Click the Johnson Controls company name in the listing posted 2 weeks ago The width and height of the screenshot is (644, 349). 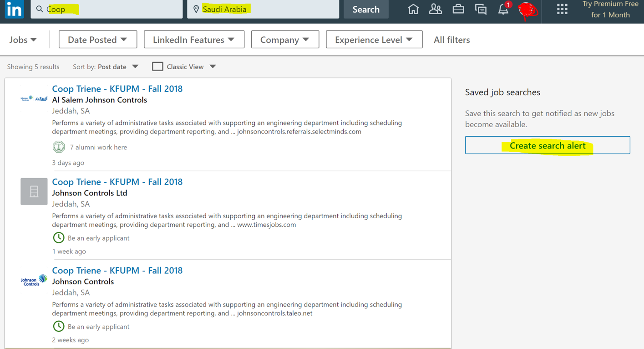(83, 282)
